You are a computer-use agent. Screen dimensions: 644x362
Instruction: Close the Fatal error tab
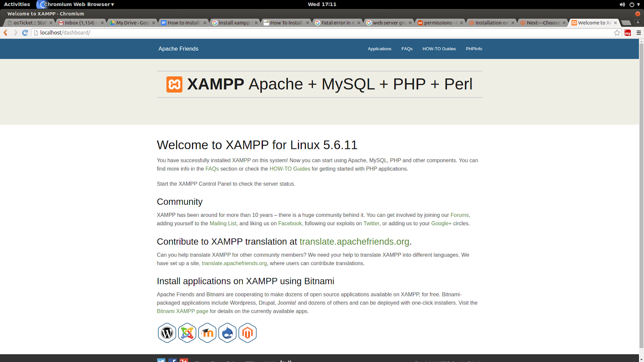point(359,23)
